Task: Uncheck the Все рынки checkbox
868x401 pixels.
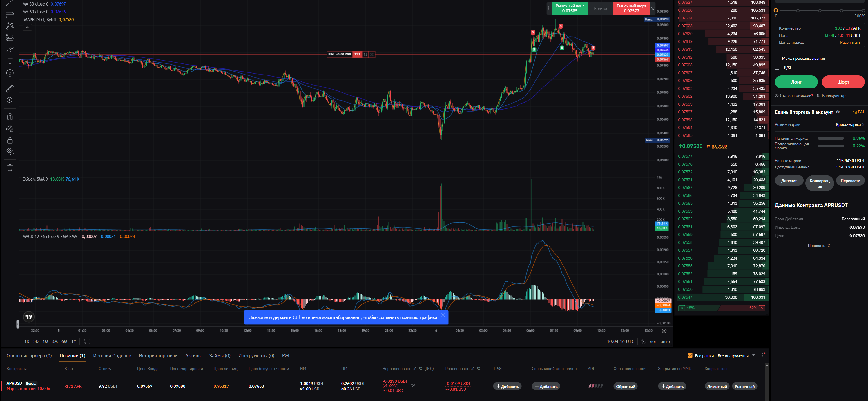Action: click(x=690, y=355)
